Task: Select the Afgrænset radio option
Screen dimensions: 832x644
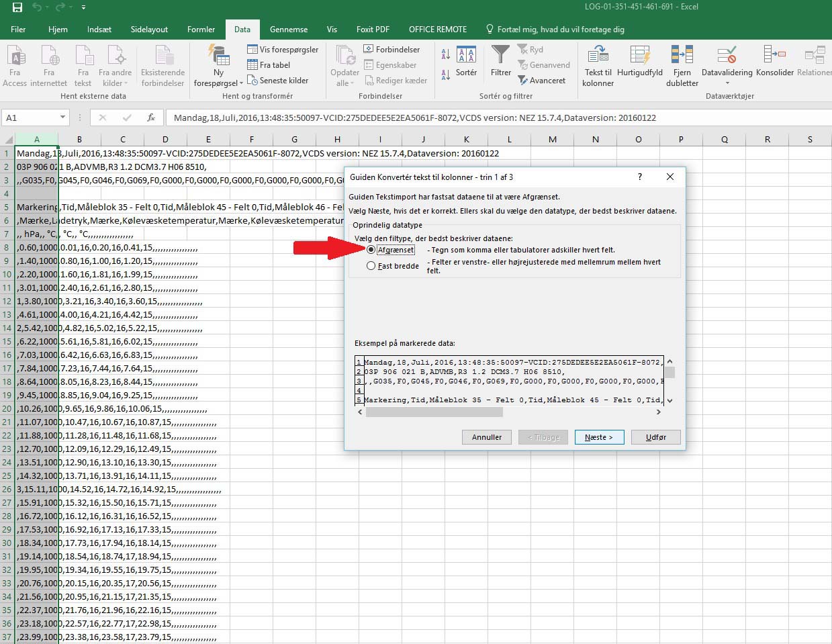Action: (371, 250)
